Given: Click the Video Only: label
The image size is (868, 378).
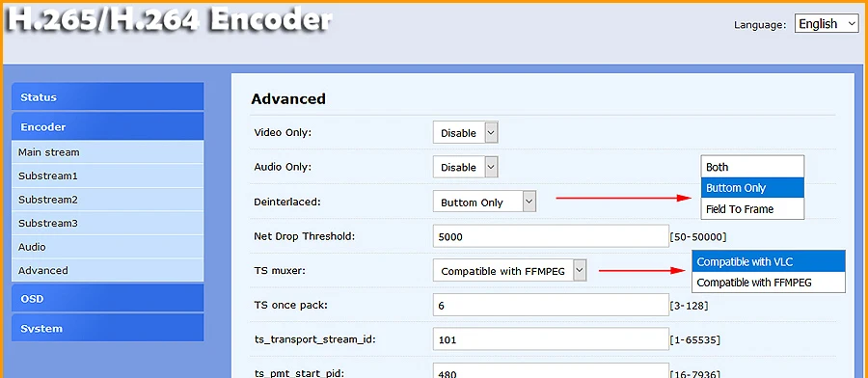Looking at the screenshot, I should (x=283, y=133).
